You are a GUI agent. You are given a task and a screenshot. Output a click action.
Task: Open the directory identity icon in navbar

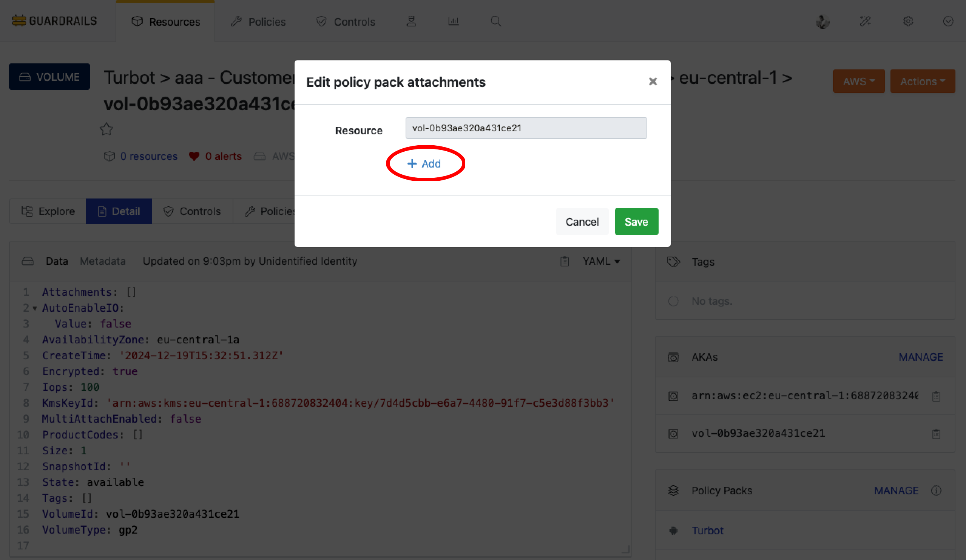pyautogui.click(x=411, y=21)
